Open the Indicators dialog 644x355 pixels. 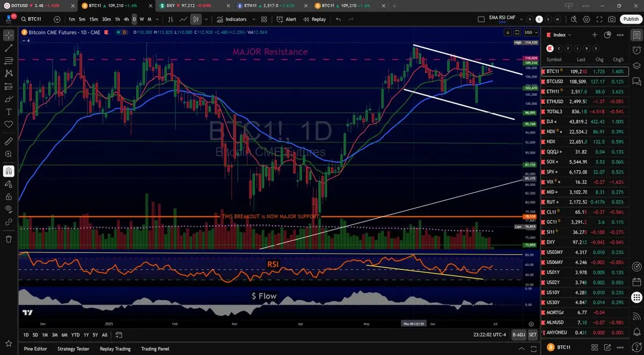pos(232,19)
